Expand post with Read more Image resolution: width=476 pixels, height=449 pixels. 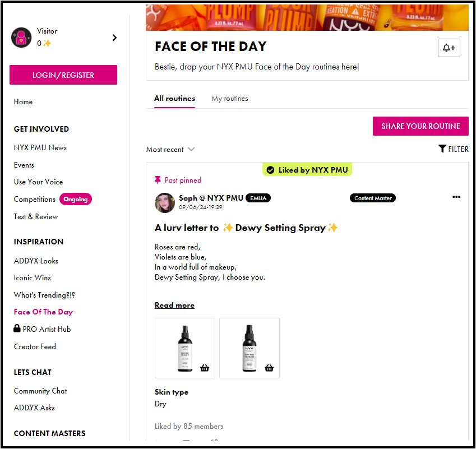click(174, 305)
